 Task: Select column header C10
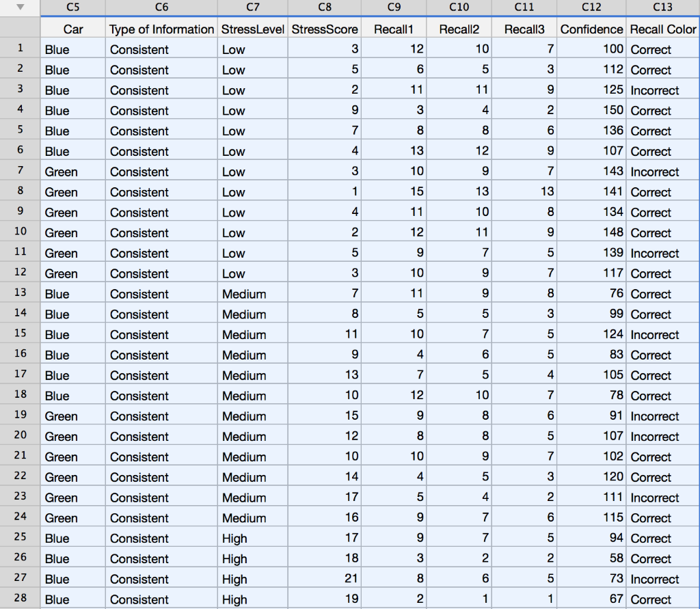[459, 8]
